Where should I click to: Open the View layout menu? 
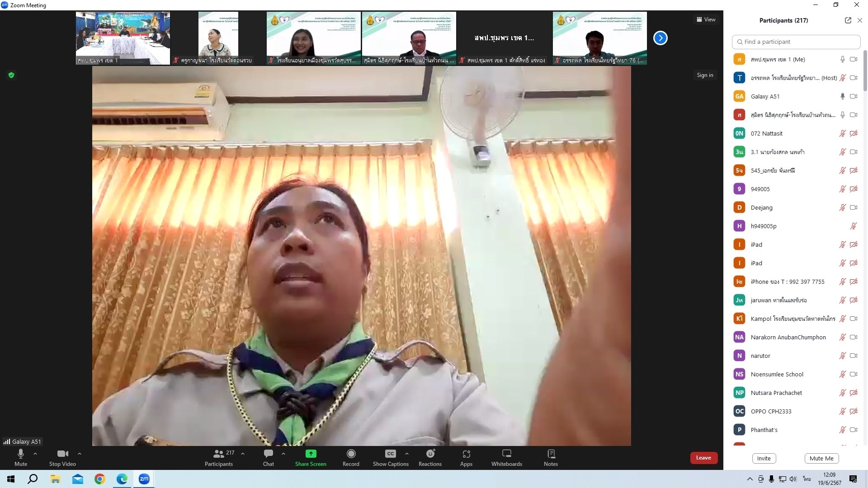pyautogui.click(x=706, y=19)
